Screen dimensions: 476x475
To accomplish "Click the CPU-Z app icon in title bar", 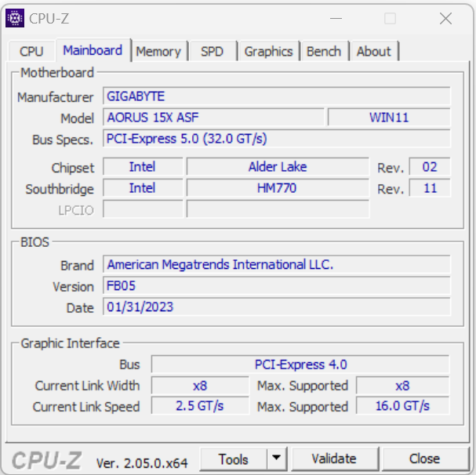I will click(15, 18).
